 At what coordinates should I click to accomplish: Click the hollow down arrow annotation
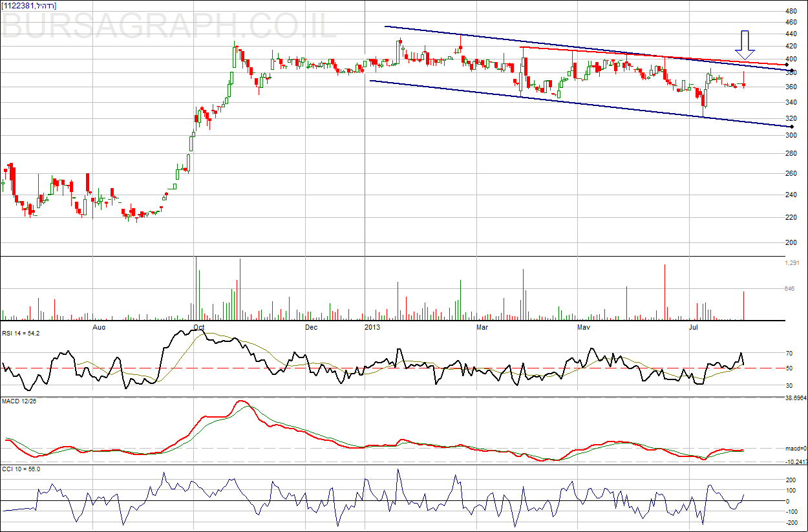(x=745, y=45)
